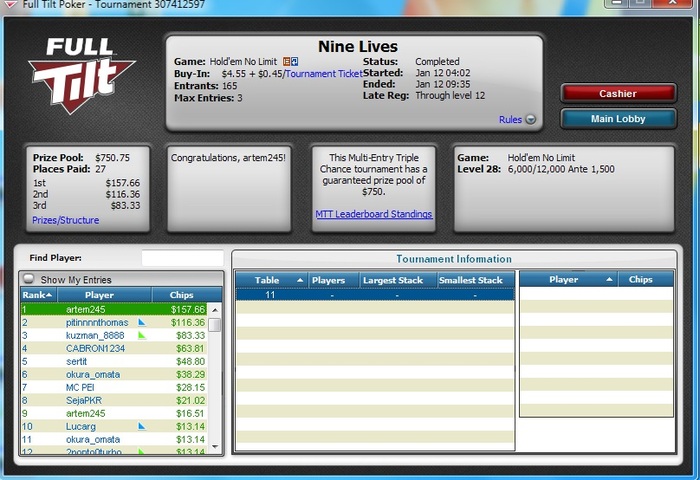Select player sertit

click(x=76, y=361)
